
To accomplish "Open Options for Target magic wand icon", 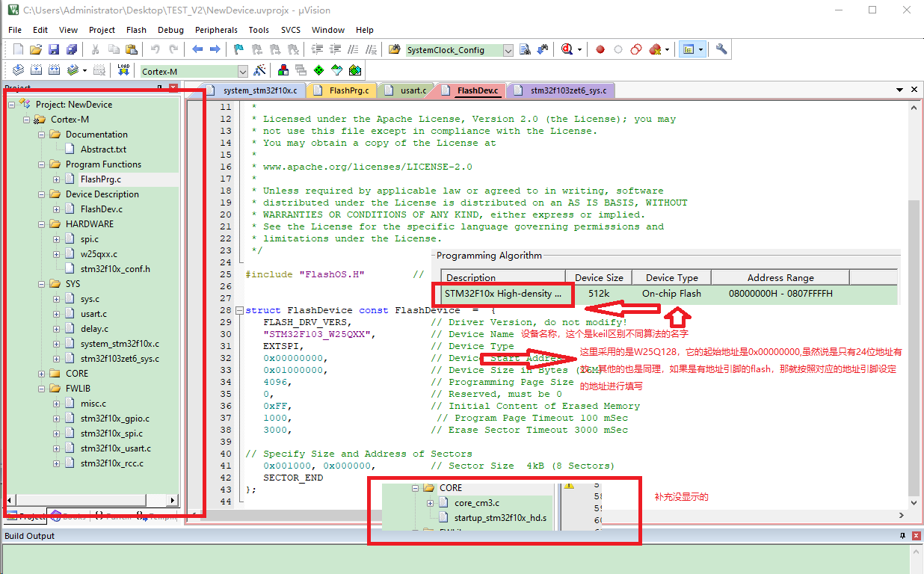I will [x=259, y=70].
